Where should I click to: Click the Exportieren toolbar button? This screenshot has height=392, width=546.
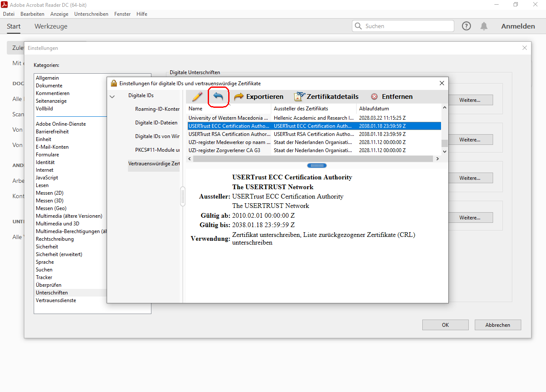tap(259, 97)
